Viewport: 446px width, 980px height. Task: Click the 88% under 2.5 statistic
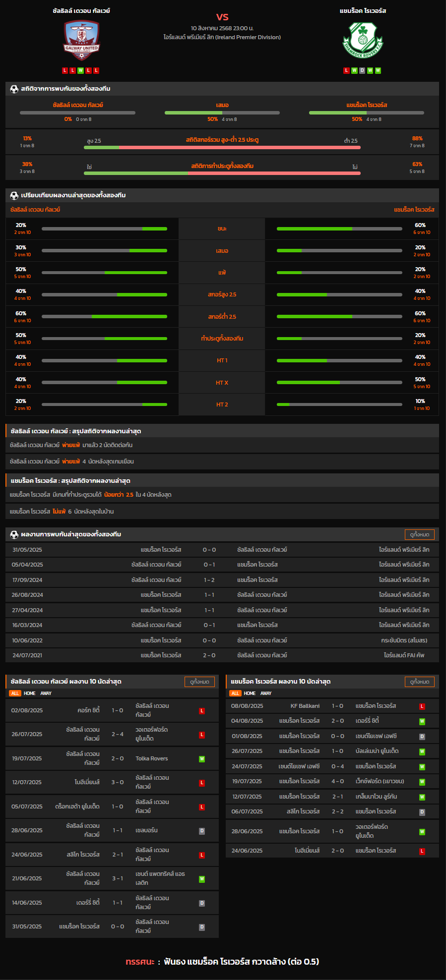(417, 139)
